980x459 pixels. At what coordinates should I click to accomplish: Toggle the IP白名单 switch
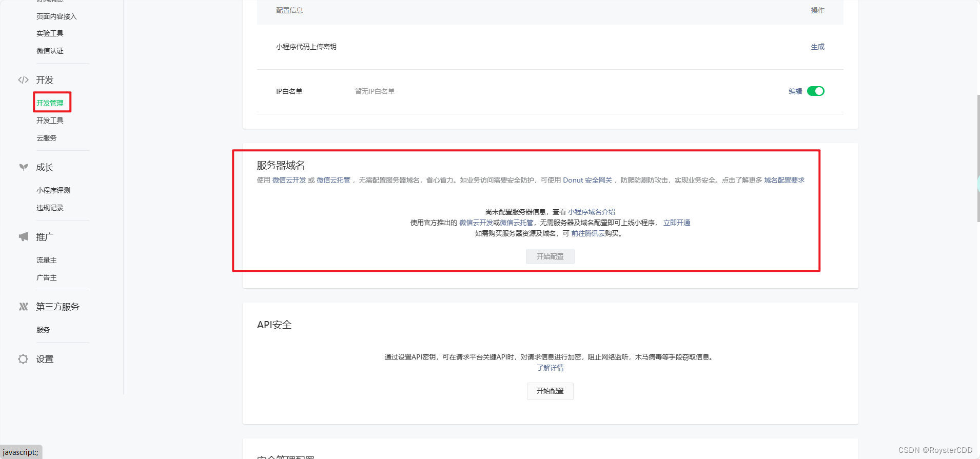816,91
